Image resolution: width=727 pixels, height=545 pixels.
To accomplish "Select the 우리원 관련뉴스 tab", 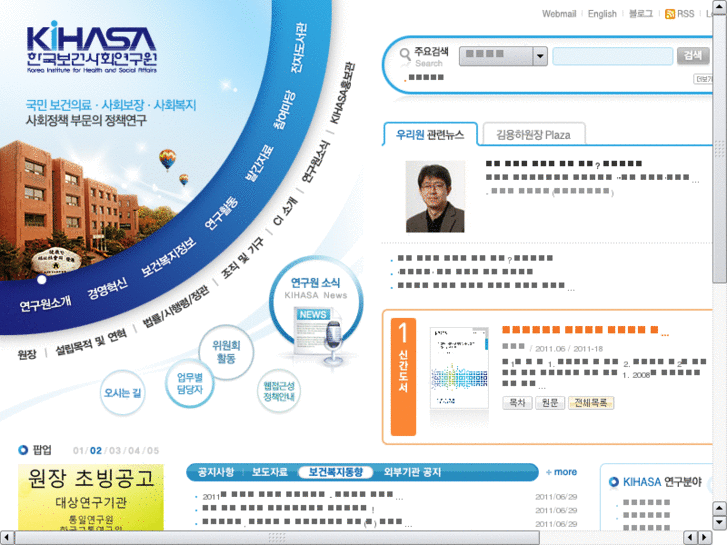I will click(430, 135).
